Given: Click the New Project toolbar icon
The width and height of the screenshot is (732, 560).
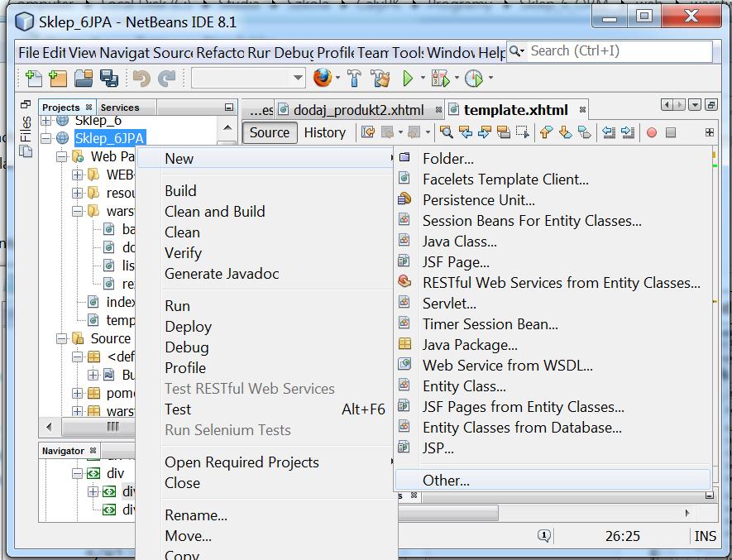Looking at the screenshot, I should point(57,78).
